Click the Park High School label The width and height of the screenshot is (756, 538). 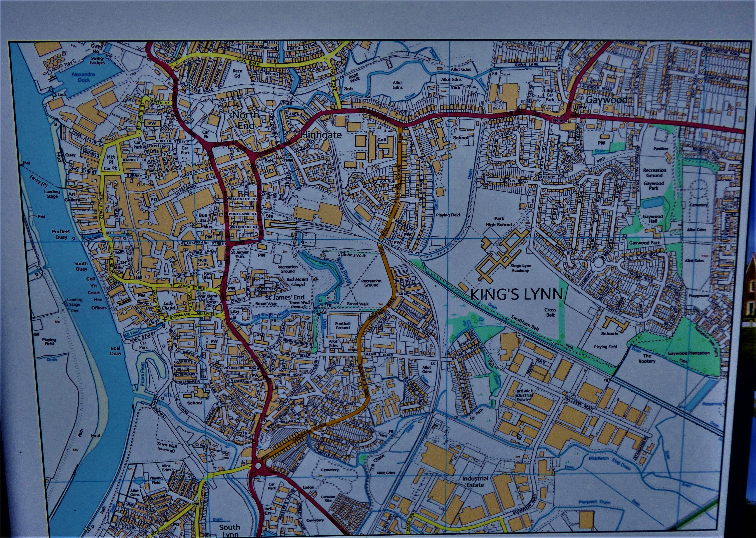[498, 222]
